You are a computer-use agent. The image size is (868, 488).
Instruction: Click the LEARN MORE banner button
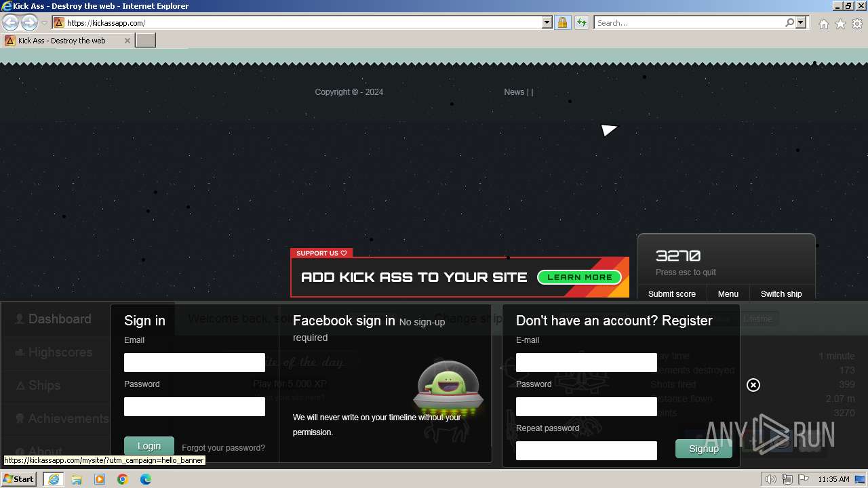coord(579,277)
